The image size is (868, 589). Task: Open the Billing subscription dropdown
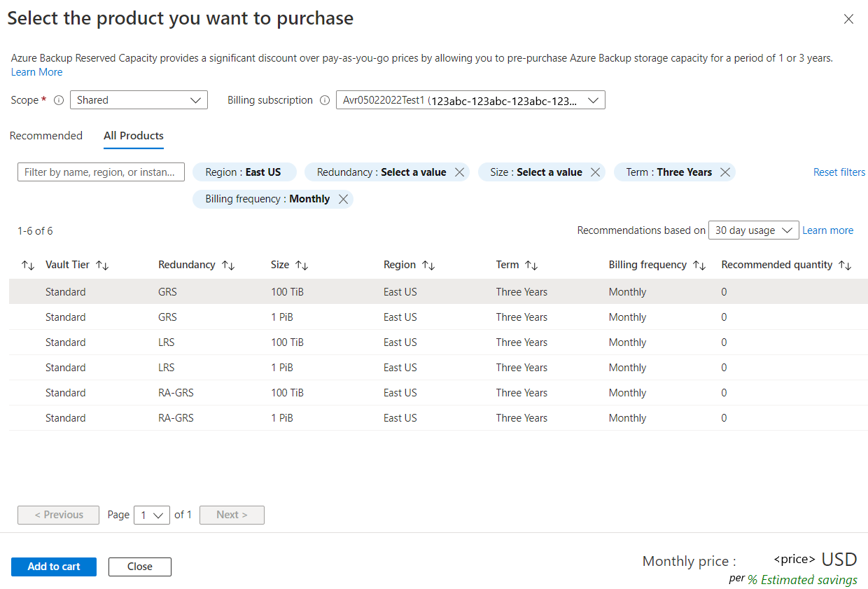(470, 100)
